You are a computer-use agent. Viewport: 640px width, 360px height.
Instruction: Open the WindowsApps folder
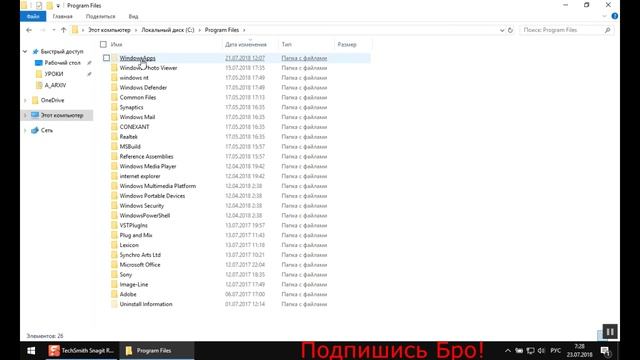coord(137,58)
